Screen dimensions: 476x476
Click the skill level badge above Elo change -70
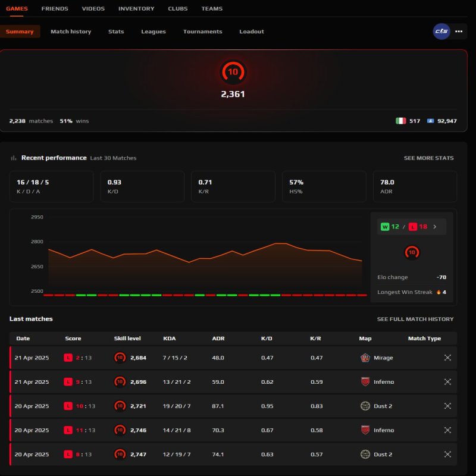(411, 252)
